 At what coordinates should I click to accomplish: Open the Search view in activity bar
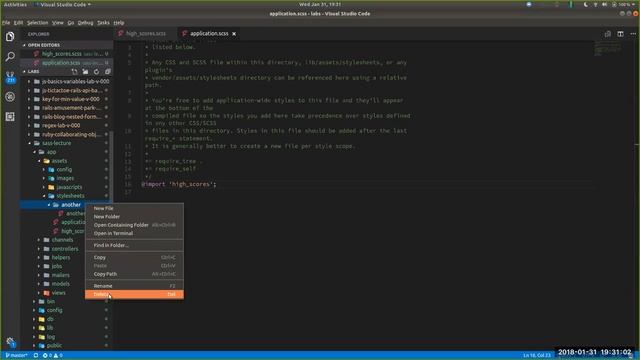click(10, 56)
